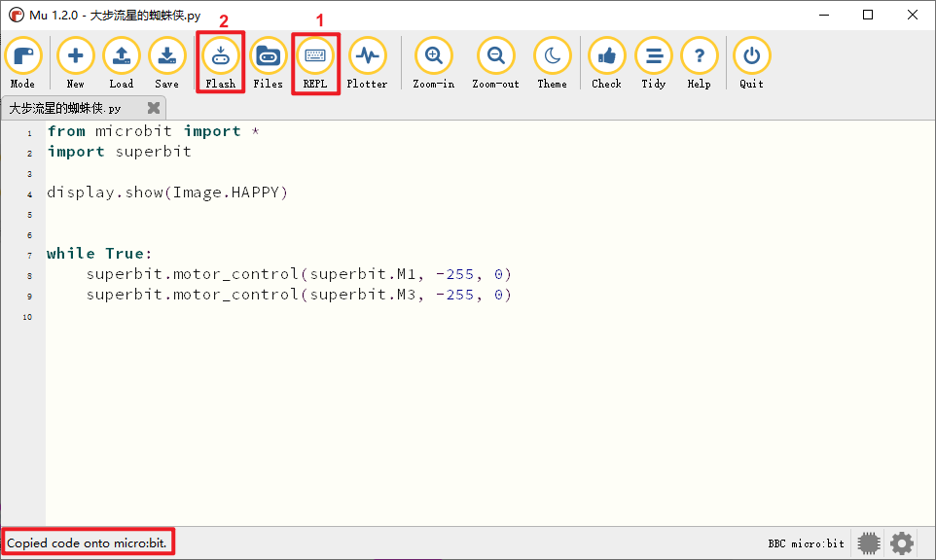Click the superbit.M1 motor_control line
This screenshot has width=936, height=560.
299,274
